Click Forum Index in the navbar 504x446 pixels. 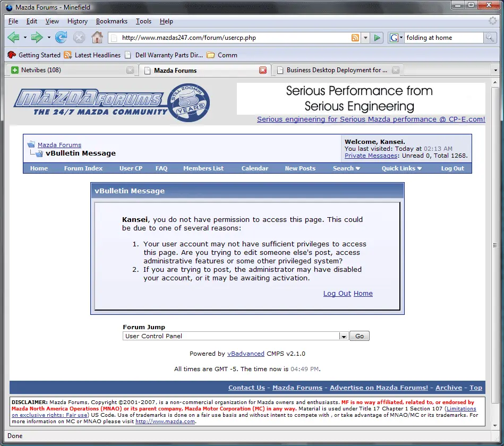pyautogui.click(x=83, y=168)
